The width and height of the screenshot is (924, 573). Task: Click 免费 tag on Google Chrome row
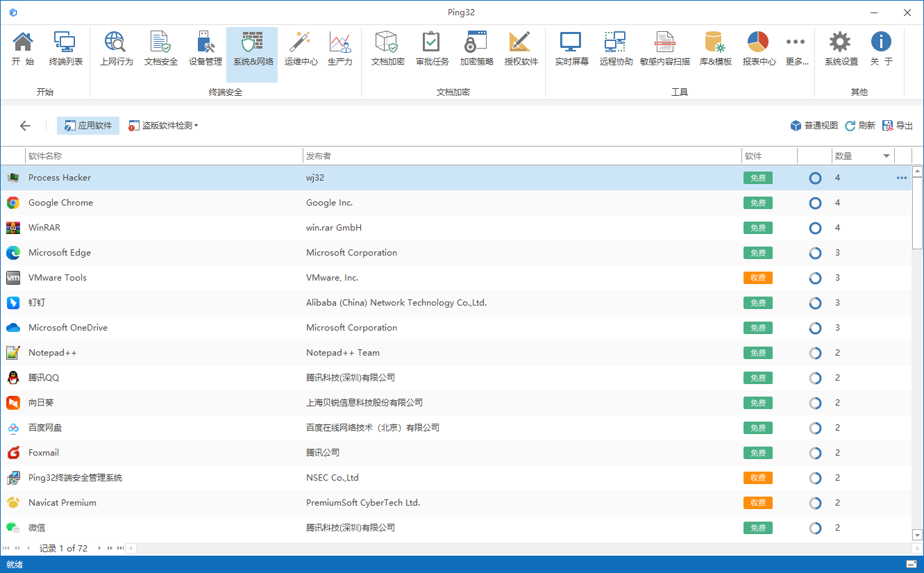click(x=758, y=203)
